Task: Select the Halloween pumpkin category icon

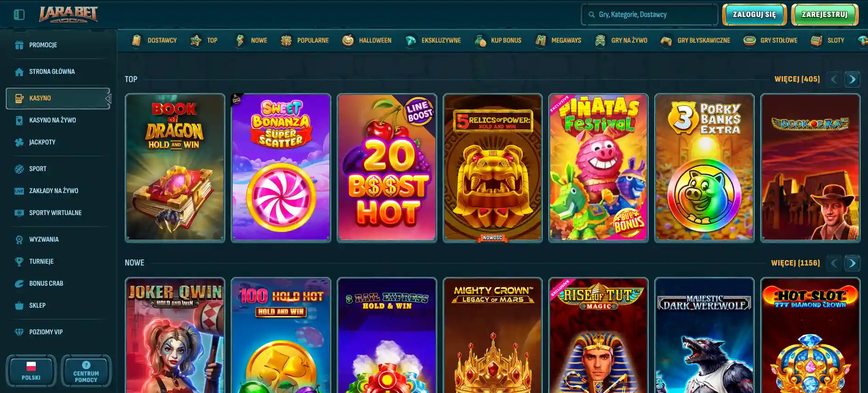Action: [348, 40]
